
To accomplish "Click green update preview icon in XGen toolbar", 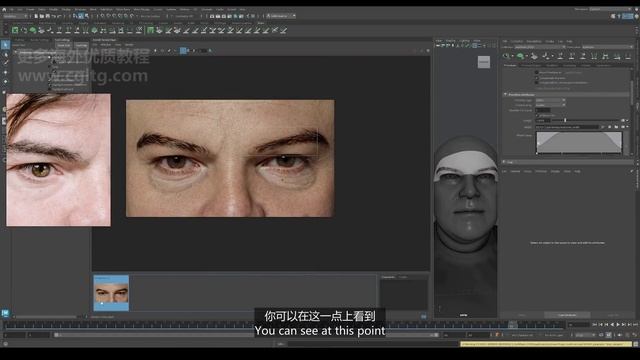I will pyautogui.click(x=520, y=56).
